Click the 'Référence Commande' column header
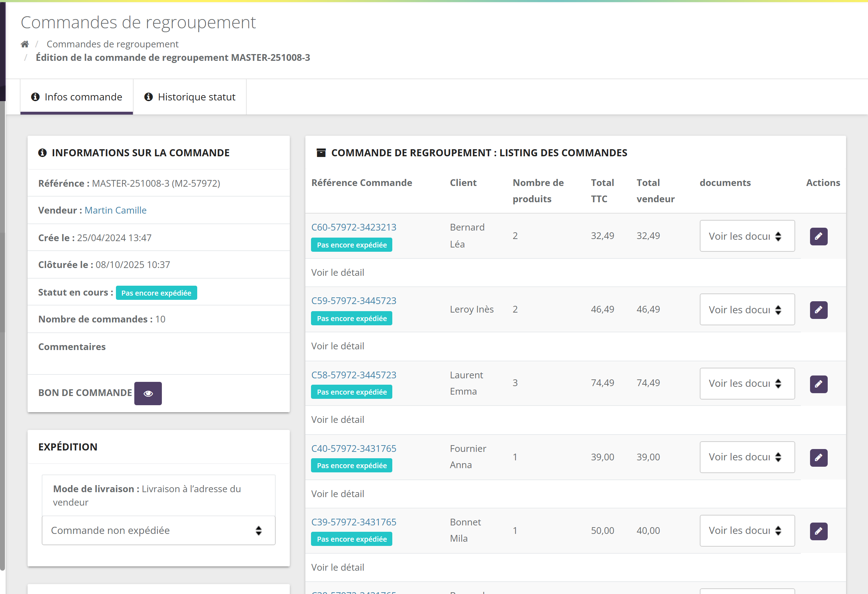This screenshot has width=868, height=594. click(362, 183)
